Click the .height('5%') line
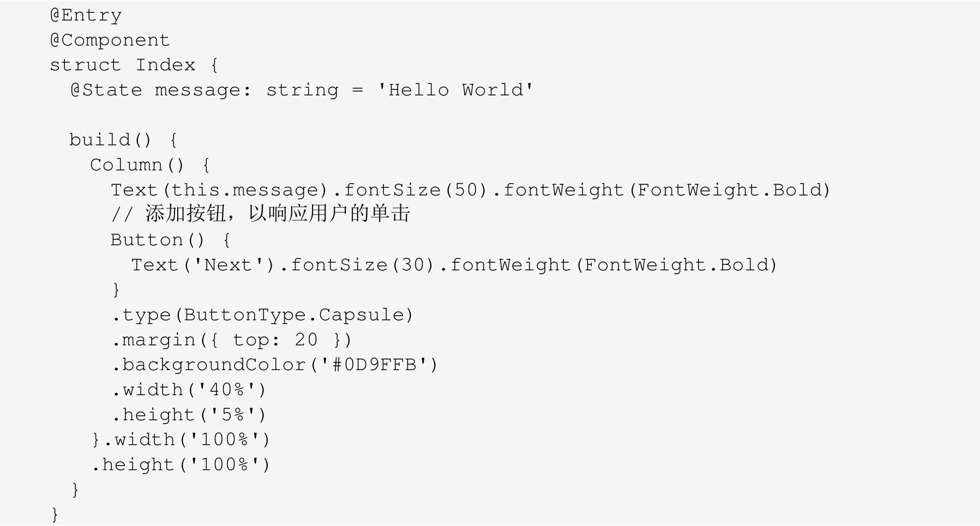 coord(189,415)
